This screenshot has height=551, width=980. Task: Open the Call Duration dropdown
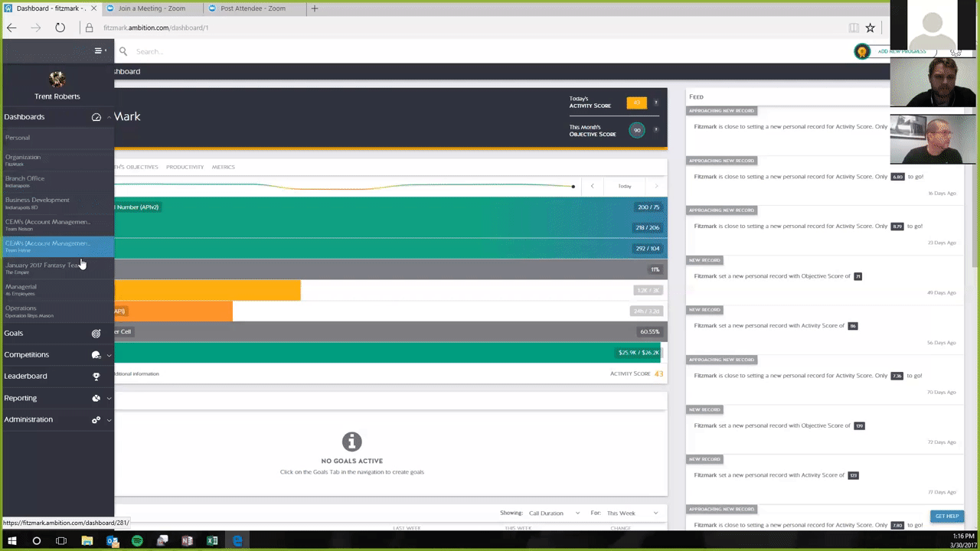554,513
